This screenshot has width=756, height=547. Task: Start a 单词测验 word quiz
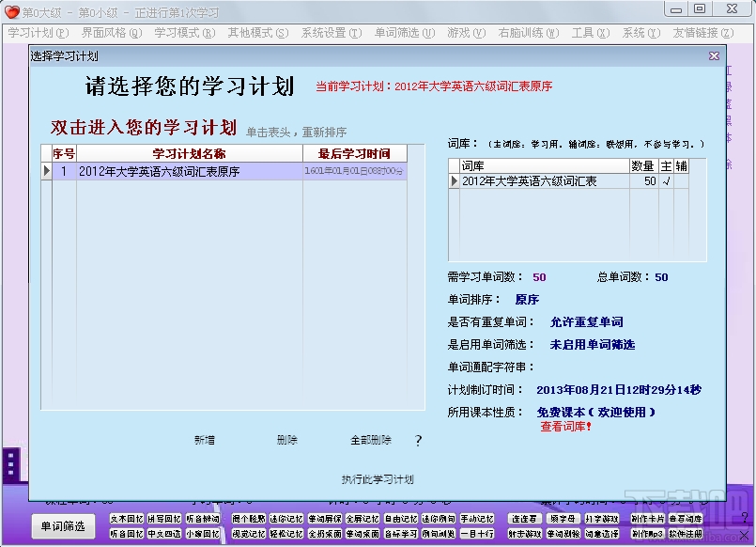(x=563, y=534)
